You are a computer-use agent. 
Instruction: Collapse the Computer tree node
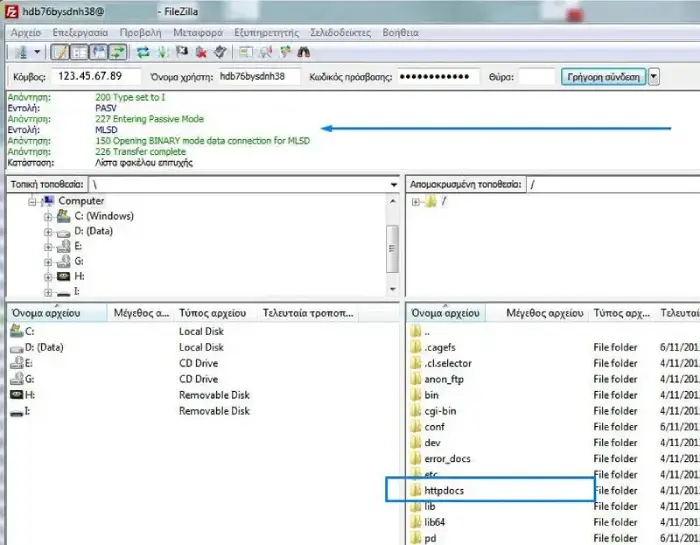[32, 202]
